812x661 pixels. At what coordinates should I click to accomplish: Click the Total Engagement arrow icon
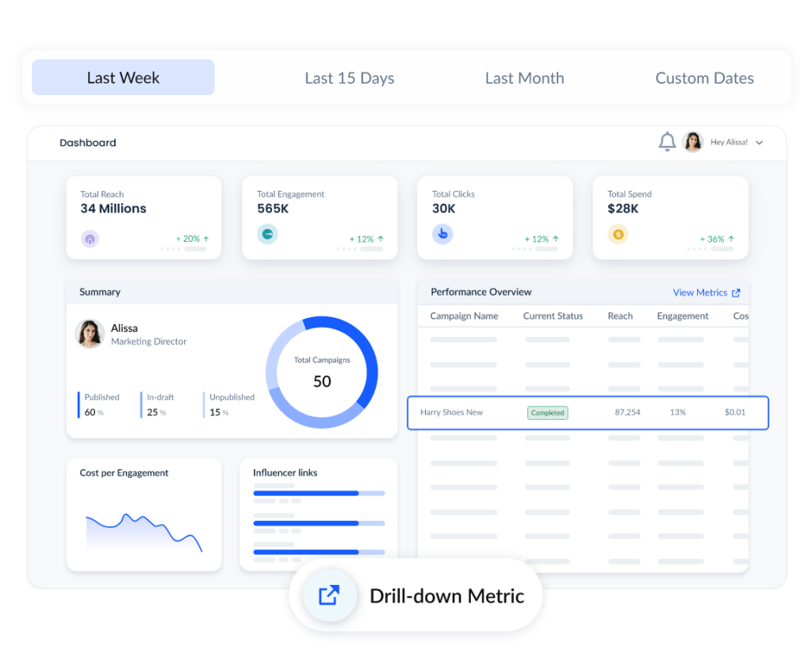(267, 234)
